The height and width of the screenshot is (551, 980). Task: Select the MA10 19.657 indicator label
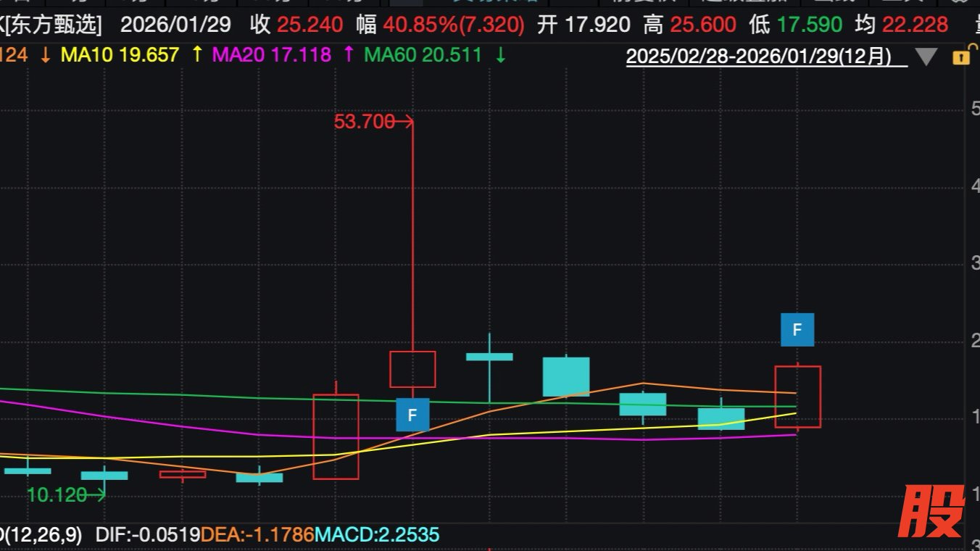[x=120, y=54]
